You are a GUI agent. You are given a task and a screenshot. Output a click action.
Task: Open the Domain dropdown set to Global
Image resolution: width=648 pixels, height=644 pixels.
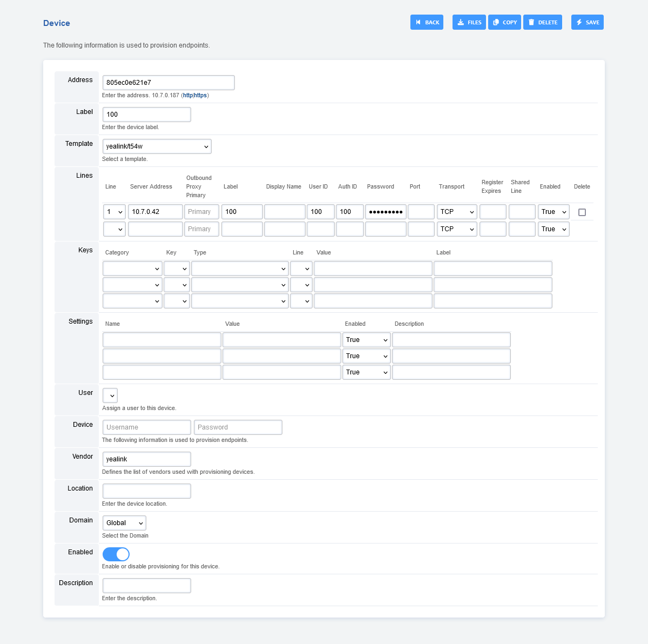coord(124,523)
